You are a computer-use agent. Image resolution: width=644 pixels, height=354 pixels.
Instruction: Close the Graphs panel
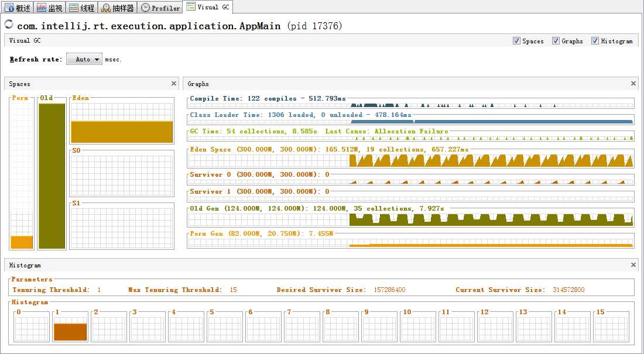pos(633,83)
